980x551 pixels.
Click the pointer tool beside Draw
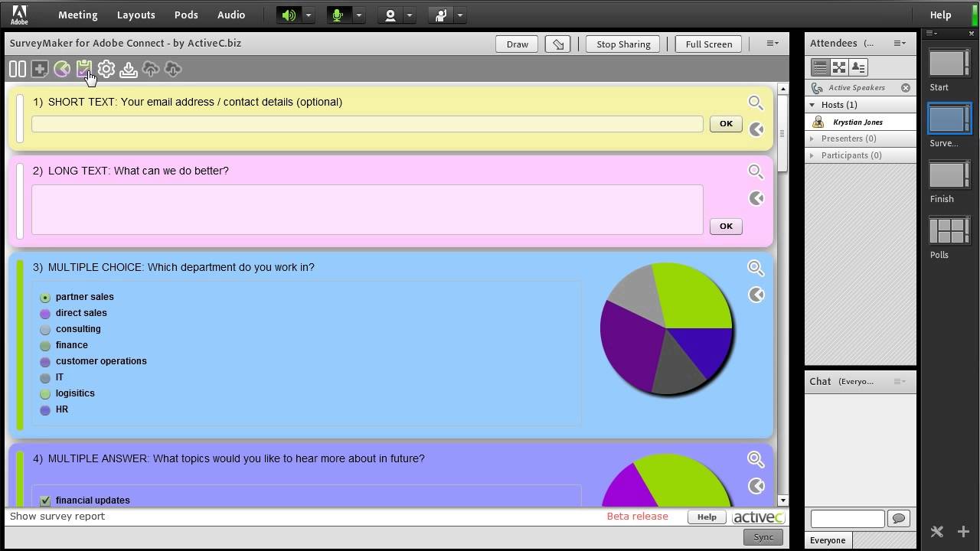(x=558, y=44)
